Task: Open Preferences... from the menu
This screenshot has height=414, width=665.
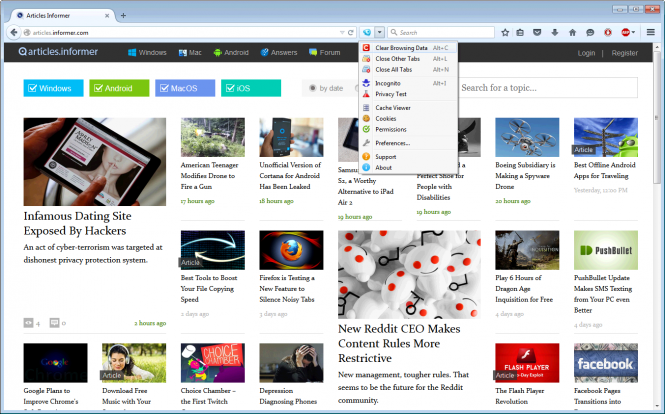Action: coord(408,143)
